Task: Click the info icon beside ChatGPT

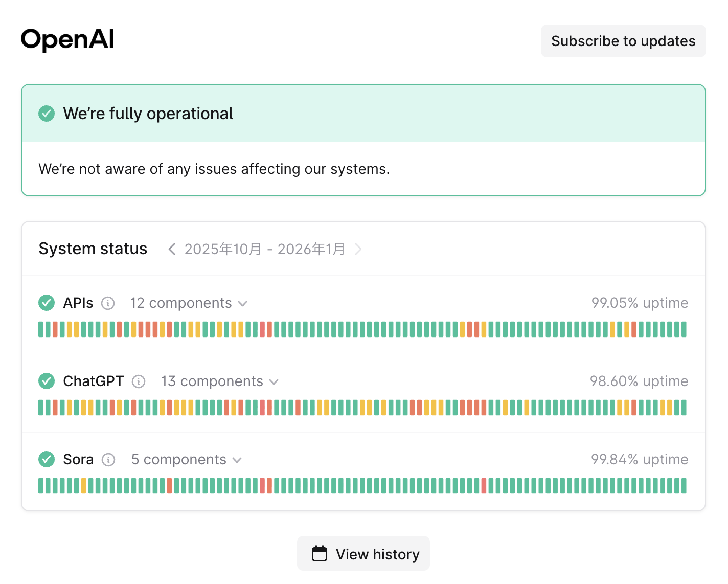Action: coord(139,381)
